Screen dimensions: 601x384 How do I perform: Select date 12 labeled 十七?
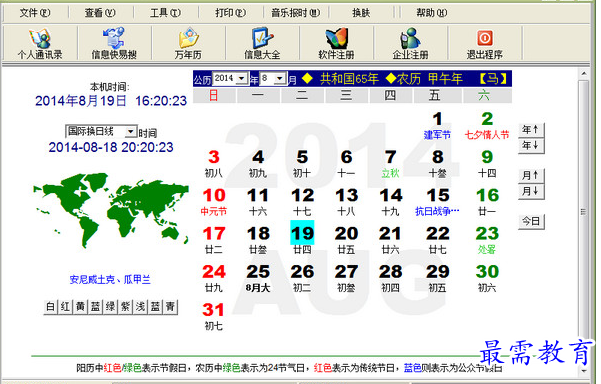(x=302, y=202)
